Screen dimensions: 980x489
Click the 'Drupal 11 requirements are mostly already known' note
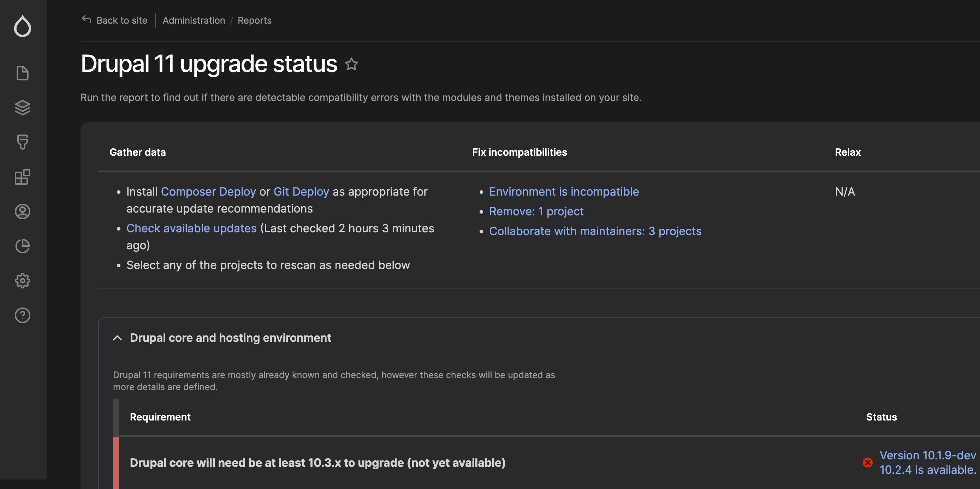[334, 381]
